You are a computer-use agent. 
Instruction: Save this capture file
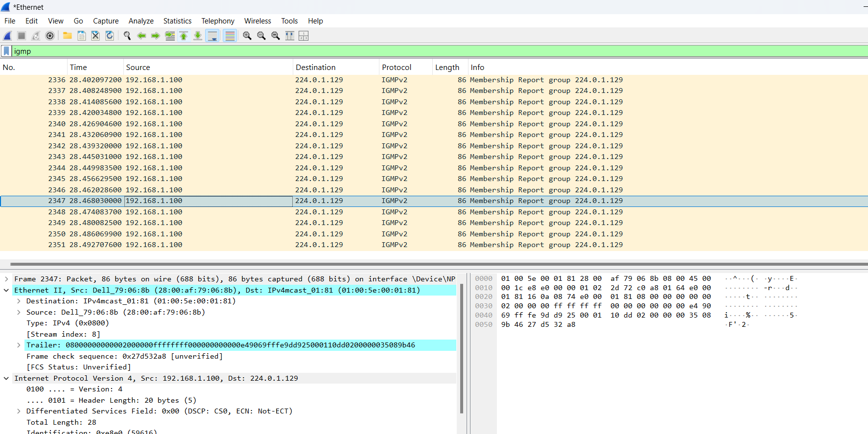(82, 36)
